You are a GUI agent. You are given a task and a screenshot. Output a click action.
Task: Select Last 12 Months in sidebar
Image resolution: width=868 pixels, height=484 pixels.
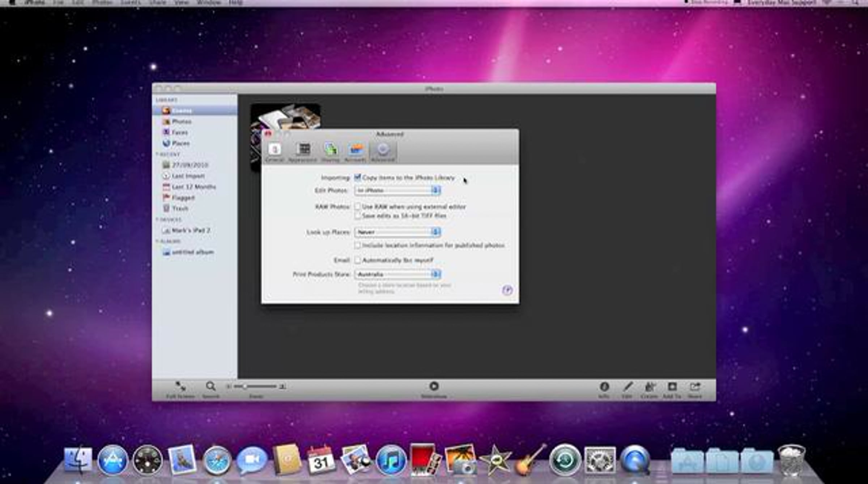[193, 187]
